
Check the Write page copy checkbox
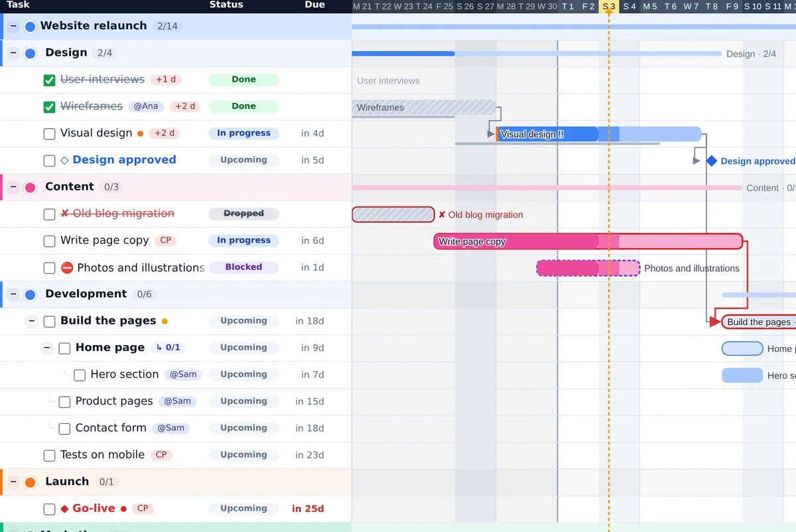[x=49, y=241]
